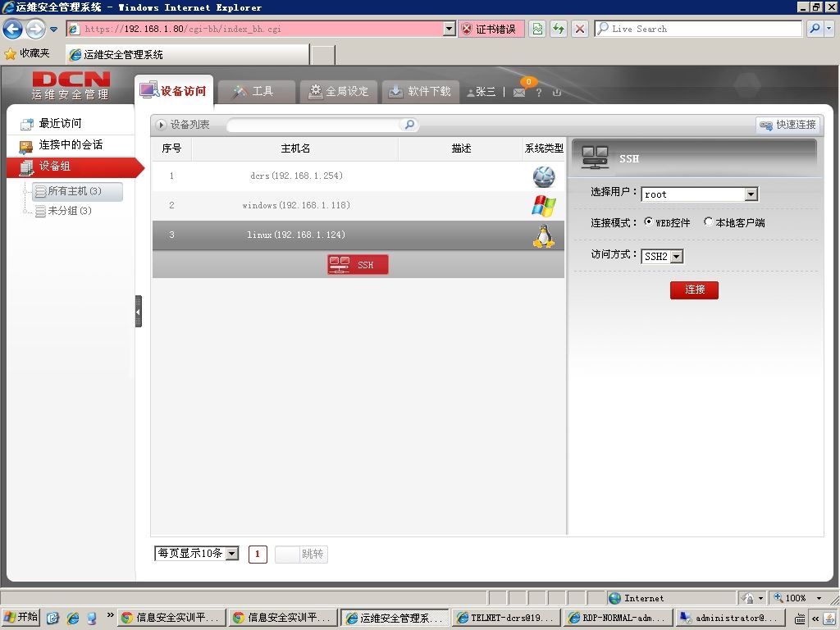Click the SSH panel header computer icon
Viewport: 840px width, 630px height.
click(595, 158)
